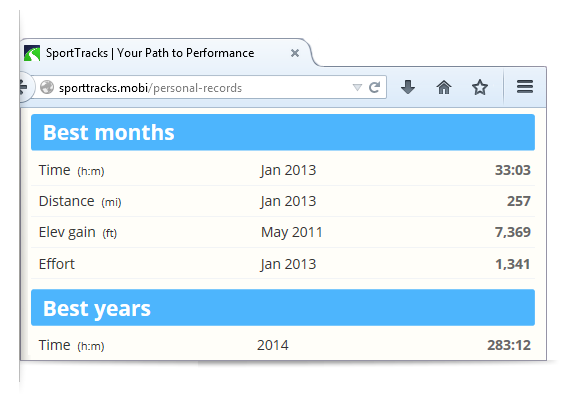
Task: Open the Elev gain May 2011 row
Action: click(283, 232)
